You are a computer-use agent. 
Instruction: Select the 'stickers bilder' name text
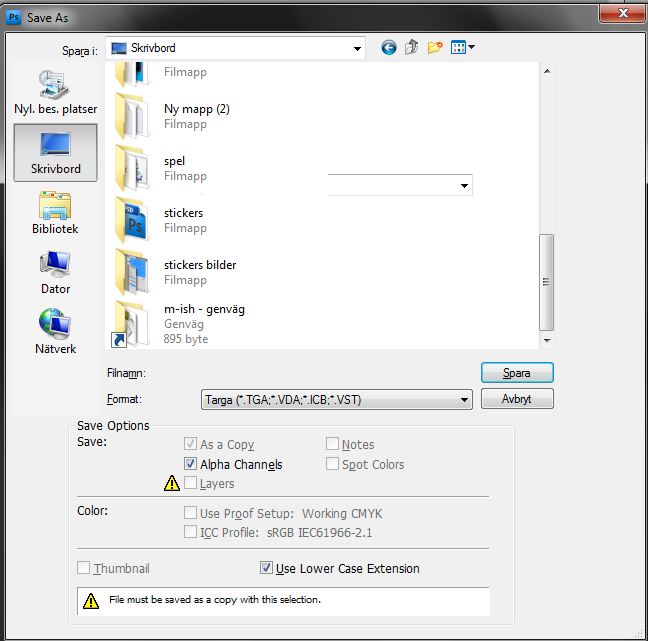[200, 265]
